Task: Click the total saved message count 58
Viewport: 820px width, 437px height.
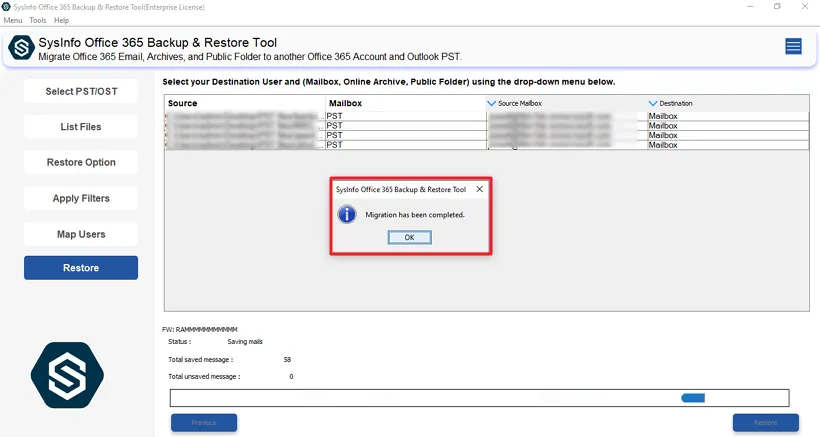Action: pos(287,360)
